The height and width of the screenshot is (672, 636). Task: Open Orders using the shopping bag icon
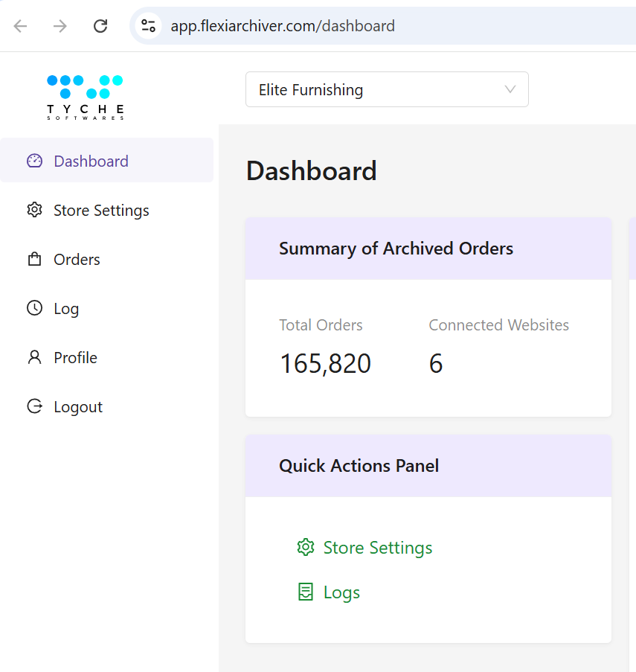pos(34,259)
